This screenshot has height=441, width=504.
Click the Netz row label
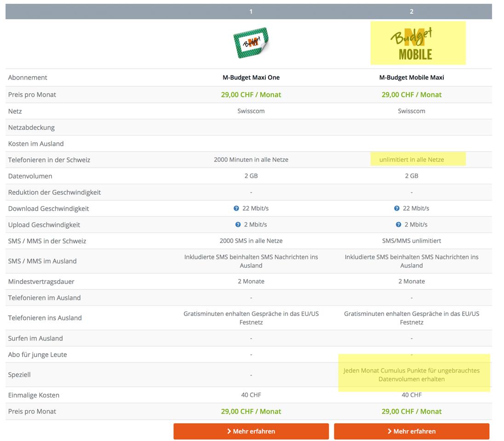[15, 111]
